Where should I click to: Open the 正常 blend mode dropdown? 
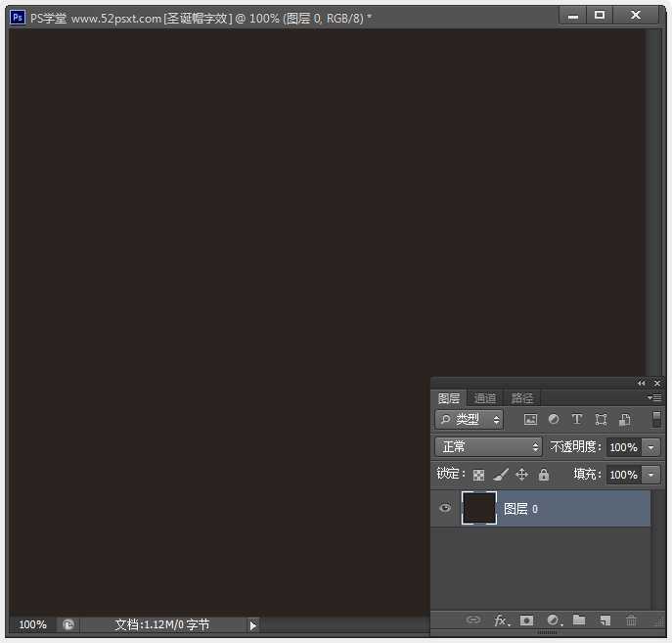click(x=488, y=446)
